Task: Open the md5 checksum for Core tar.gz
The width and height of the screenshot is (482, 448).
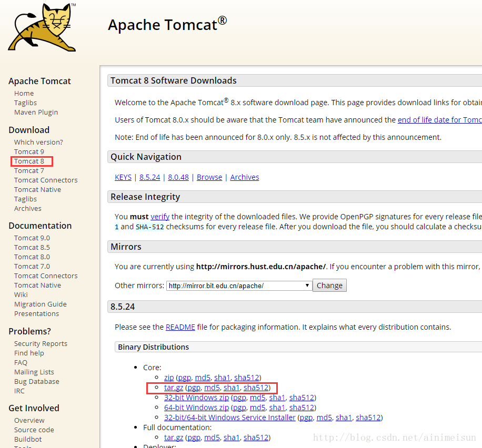Action: (212, 388)
